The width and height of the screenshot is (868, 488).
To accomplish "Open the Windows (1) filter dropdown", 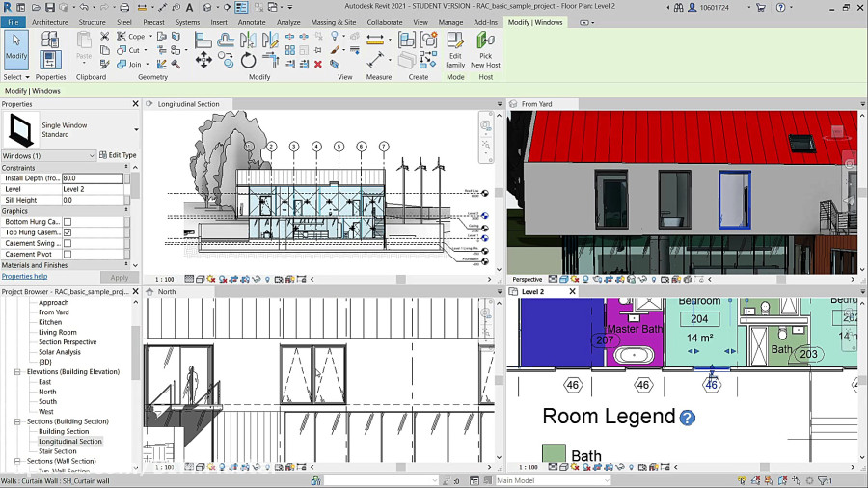I will (x=92, y=156).
